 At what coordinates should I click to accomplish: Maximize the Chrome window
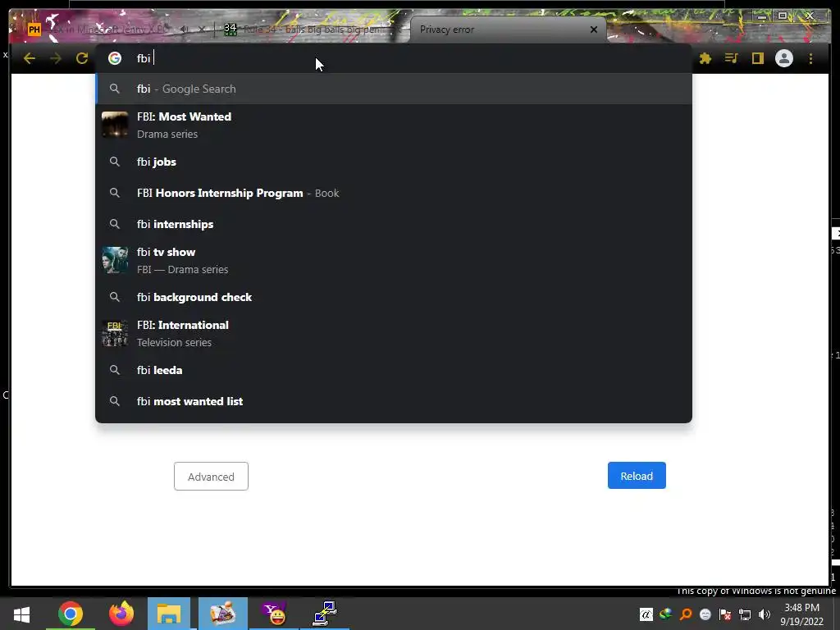coord(783,16)
